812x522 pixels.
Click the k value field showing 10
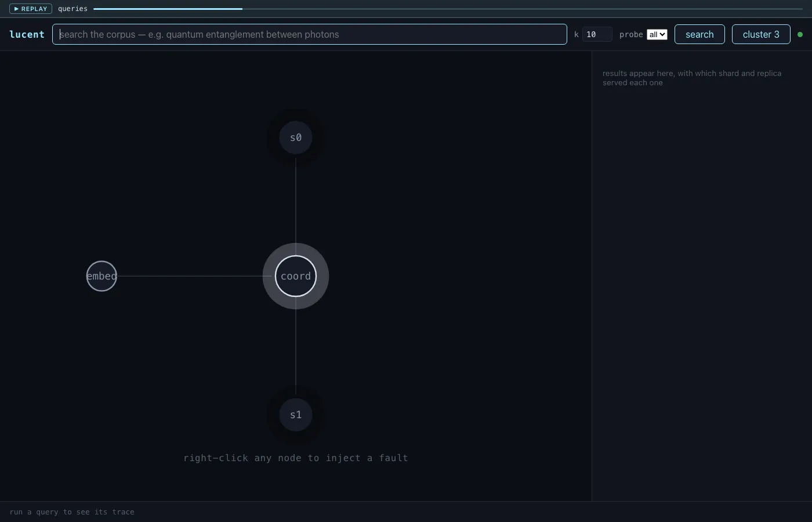coord(597,34)
